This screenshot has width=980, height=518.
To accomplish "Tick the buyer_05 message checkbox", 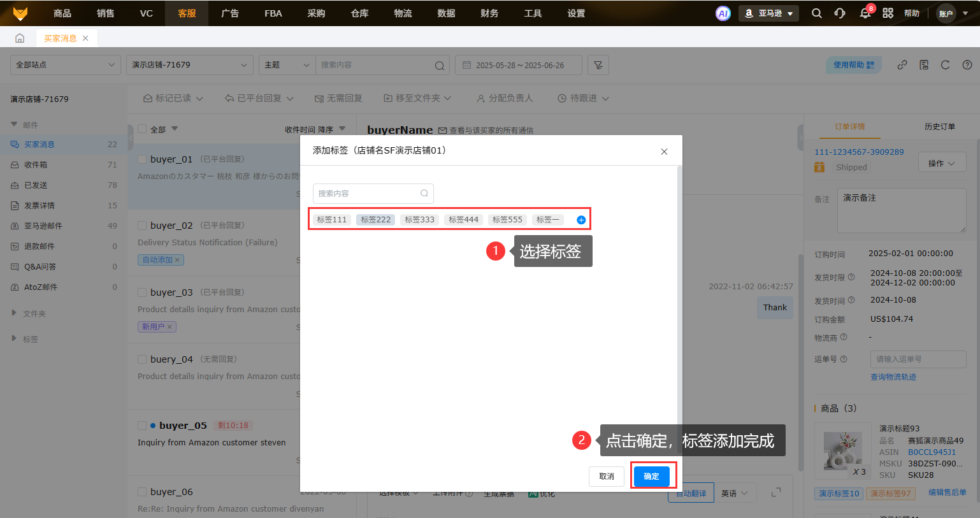I will click(143, 426).
